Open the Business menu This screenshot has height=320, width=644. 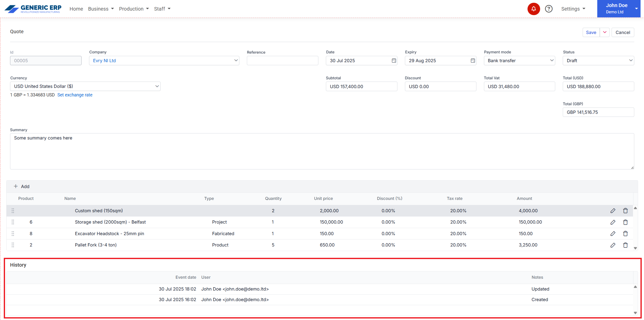coord(101,9)
